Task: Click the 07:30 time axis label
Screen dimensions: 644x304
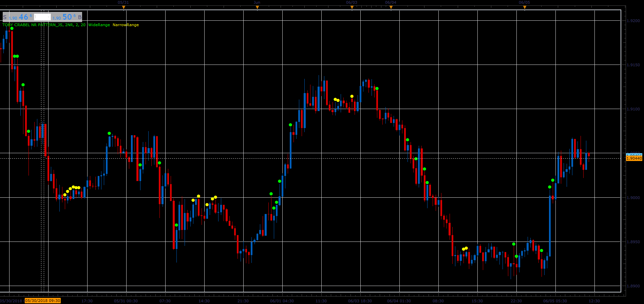Action: [x=165, y=301]
